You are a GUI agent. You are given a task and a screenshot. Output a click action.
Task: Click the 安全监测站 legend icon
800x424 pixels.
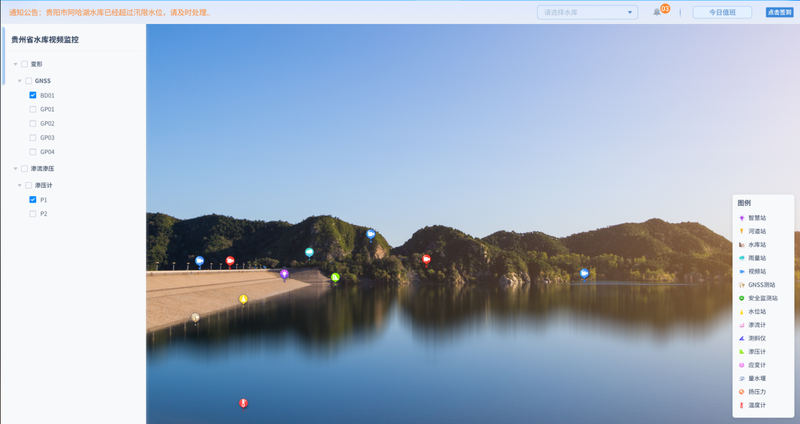pyautogui.click(x=742, y=298)
